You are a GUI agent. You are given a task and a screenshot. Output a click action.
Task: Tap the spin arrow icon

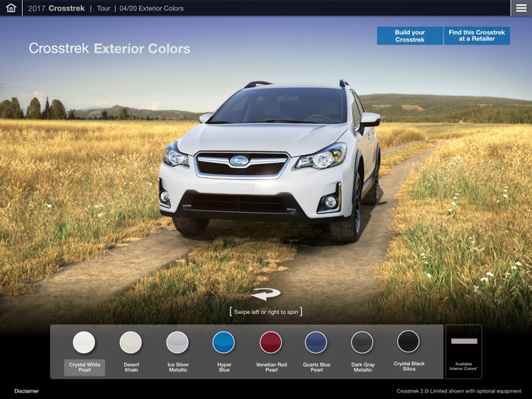tap(266, 294)
